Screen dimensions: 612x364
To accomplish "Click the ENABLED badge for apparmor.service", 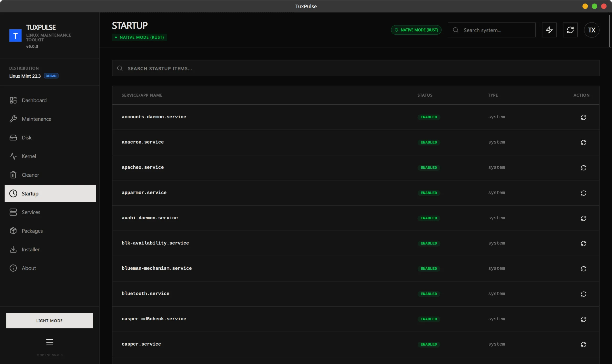I will coord(429,193).
